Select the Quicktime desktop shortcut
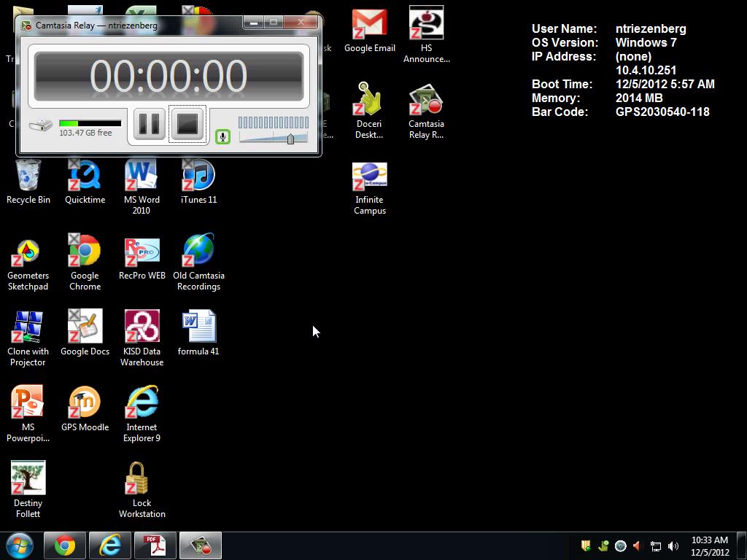 (x=85, y=182)
